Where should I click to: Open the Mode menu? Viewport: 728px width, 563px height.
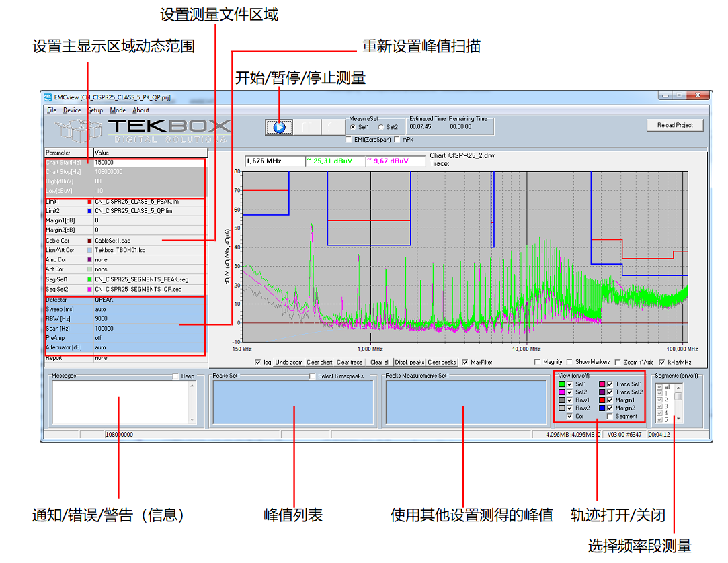tap(118, 110)
